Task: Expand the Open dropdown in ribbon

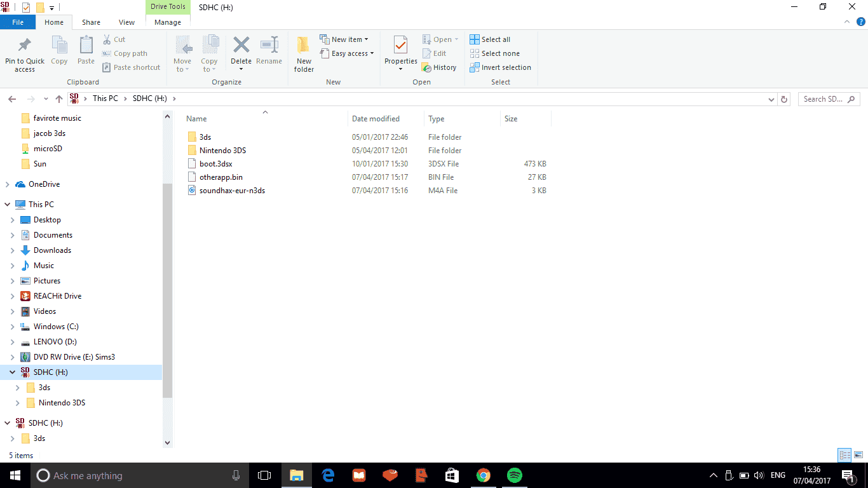Action: coord(440,39)
